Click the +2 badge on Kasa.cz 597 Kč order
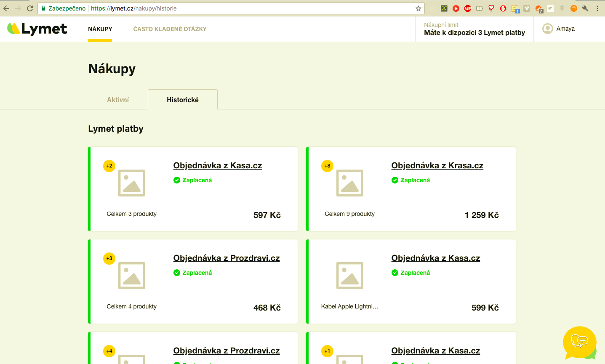Screen dimensions: 605x364 pyautogui.click(x=109, y=166)
